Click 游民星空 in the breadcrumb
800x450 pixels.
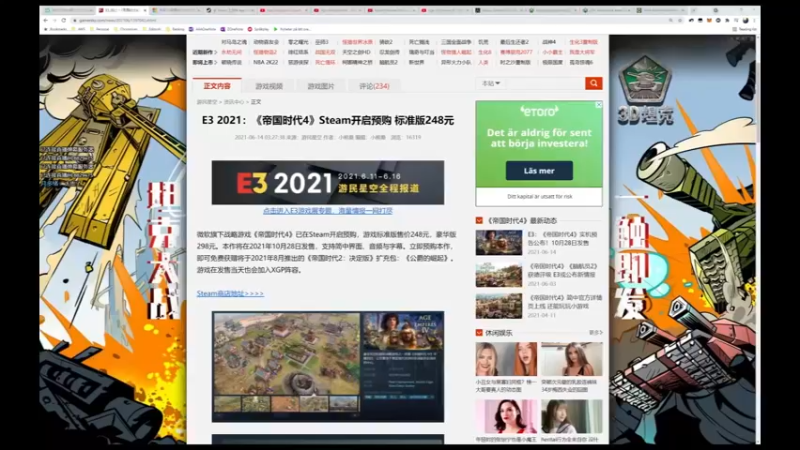coord(207,102)
